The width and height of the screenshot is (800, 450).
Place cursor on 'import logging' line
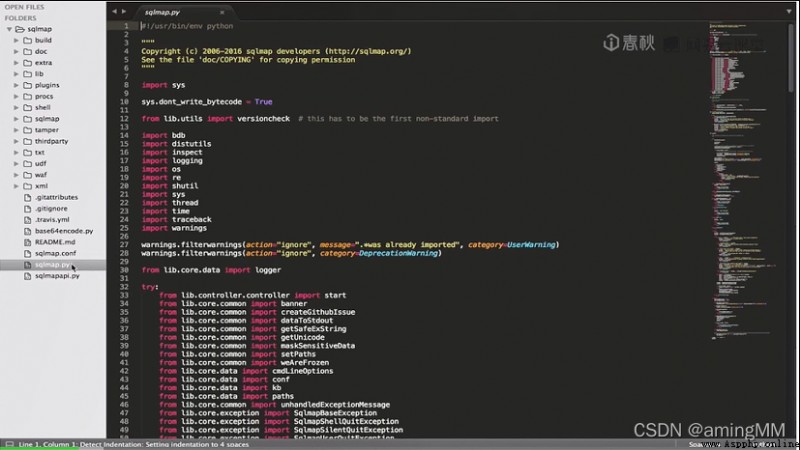point(172,161)
